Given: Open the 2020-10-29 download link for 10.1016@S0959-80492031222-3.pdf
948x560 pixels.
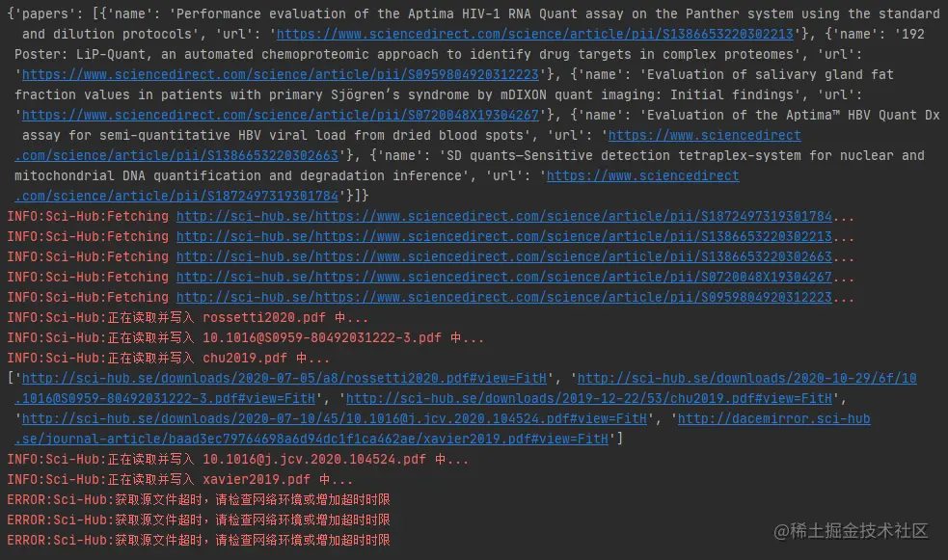Looking at the screenshot, I should 747,378.
